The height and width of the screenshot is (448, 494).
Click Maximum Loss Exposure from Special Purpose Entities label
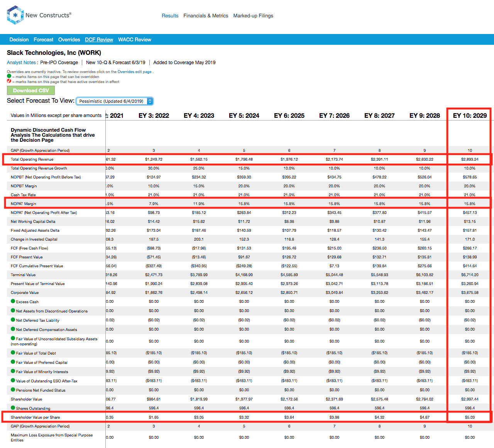(x=52, y=438)
